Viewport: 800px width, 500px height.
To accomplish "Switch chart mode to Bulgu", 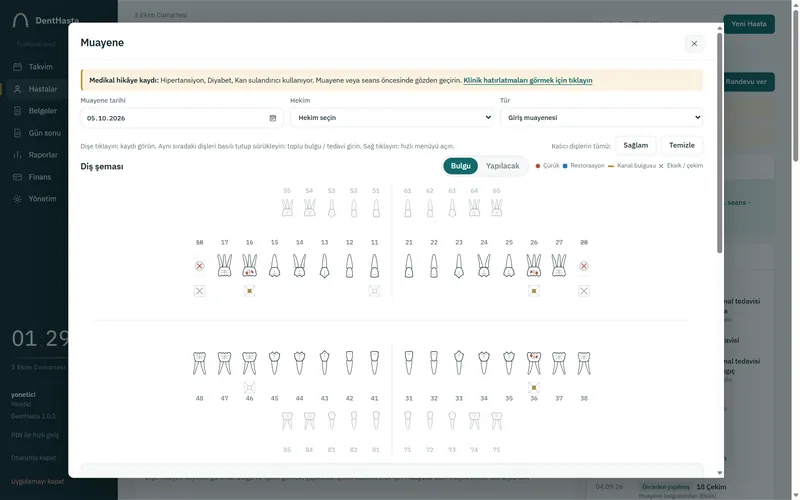I will [461, 166].
